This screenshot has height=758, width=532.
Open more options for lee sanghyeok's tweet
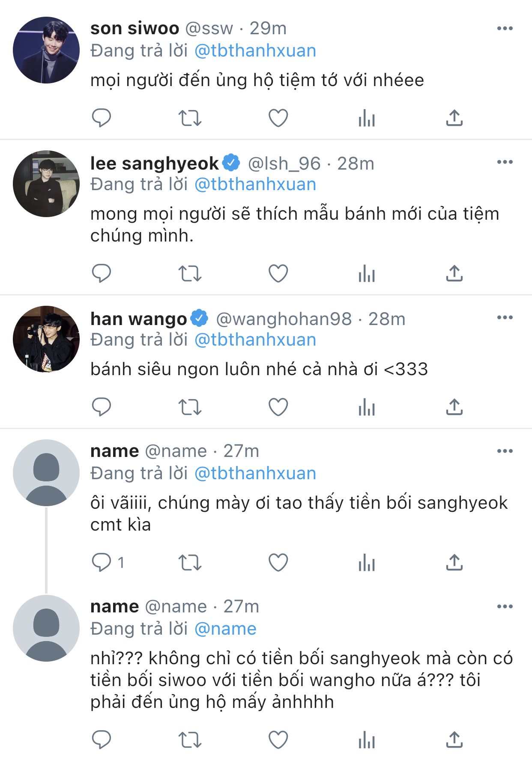click(505, 162)
